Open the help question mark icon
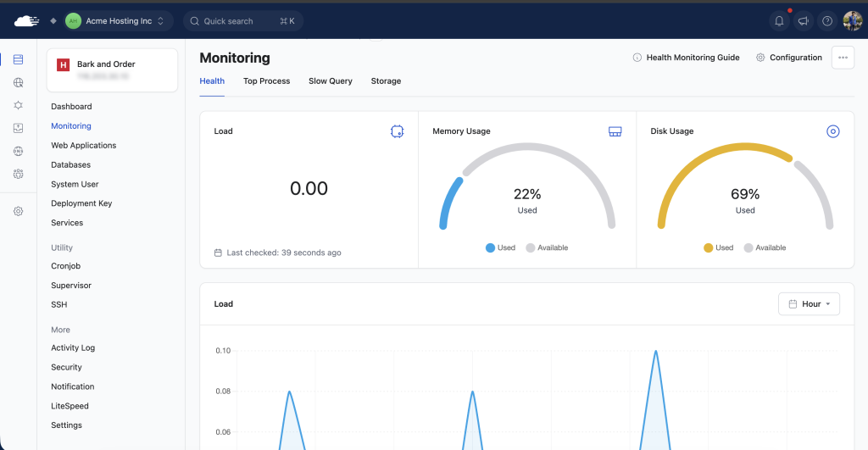Screen dimensions: 868x450 (x=827, y=21)
